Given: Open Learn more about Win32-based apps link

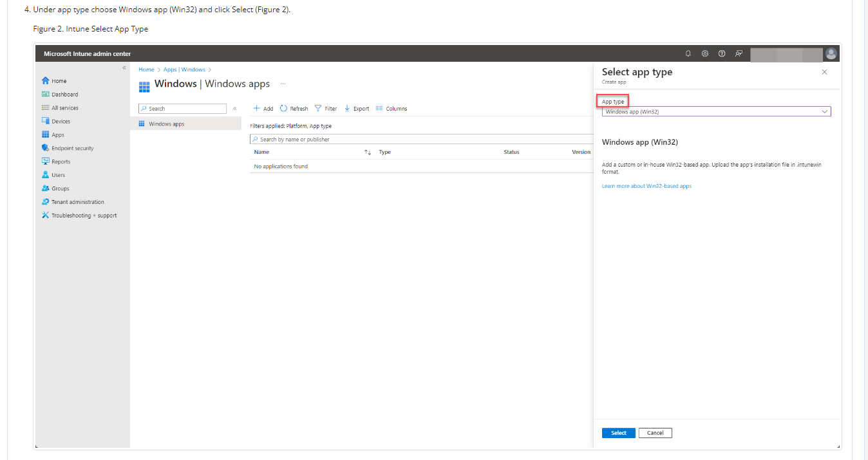Looking at the screenshot, I should [646, 186].
